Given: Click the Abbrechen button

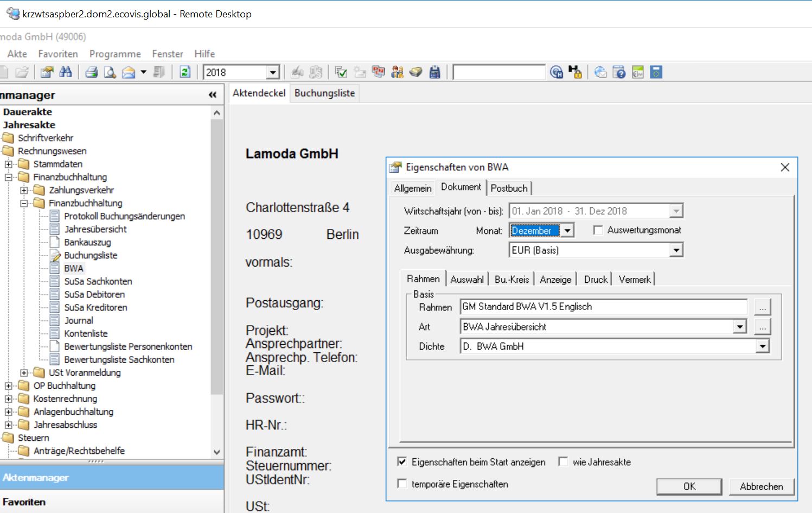Looking at the screenshot, I should 762,486.
